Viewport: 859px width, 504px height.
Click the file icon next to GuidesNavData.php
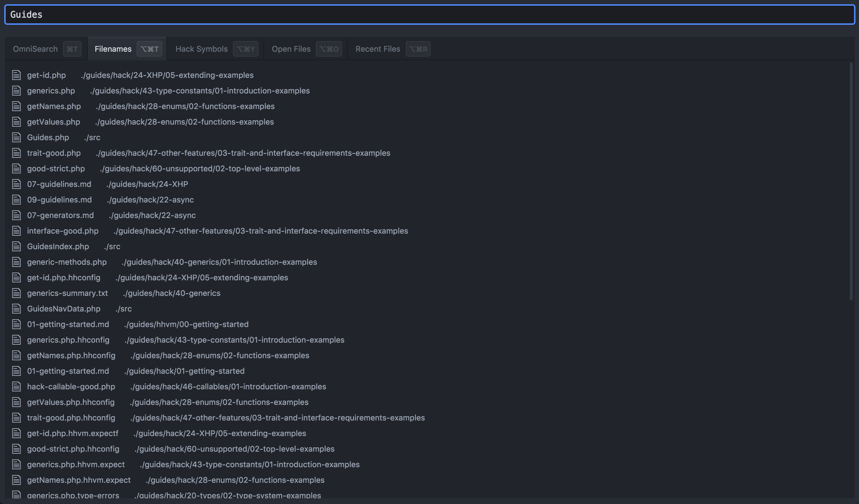click(x=16, y=308)
